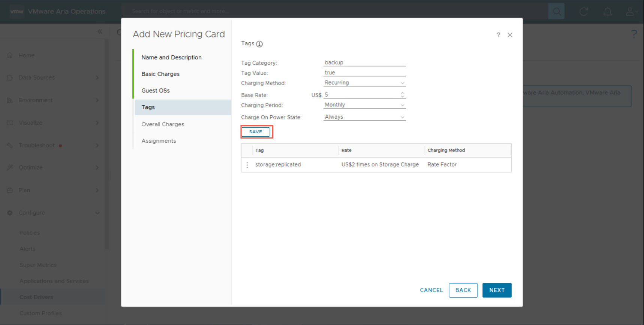Collapse the left navigation sidebar
644x325 pixels.
click(100, 31)
